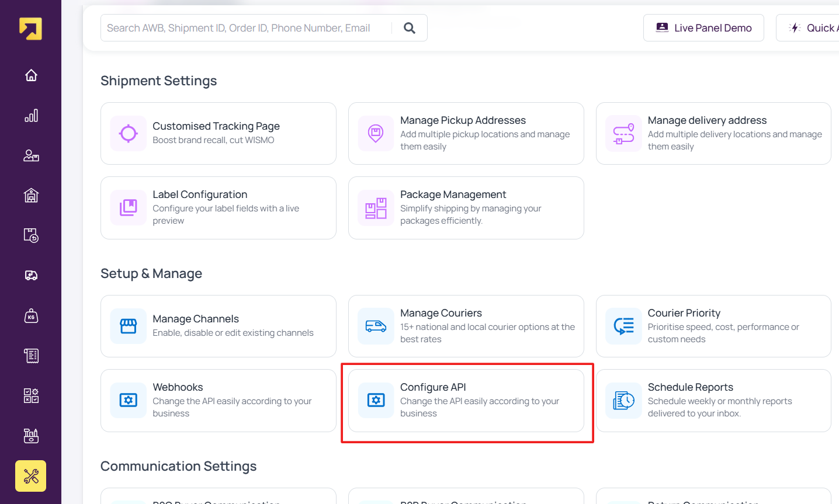Click the KG weight sidebar icon
839x504 pixels.
pos(31,316)
